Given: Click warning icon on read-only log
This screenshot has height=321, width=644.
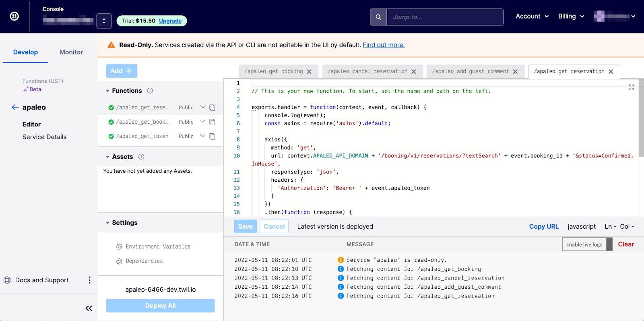Looking at the screenshot, I should click(x=341, y=260).
